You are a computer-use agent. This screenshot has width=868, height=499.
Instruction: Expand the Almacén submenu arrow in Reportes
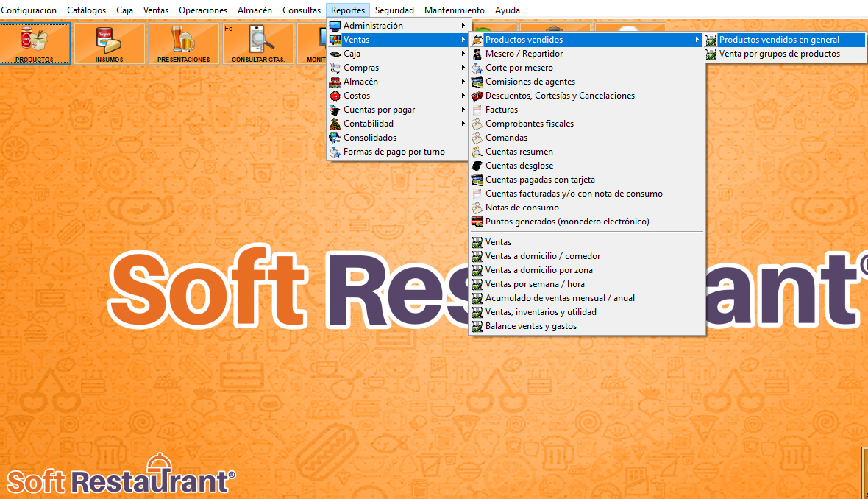coord(463,82)
